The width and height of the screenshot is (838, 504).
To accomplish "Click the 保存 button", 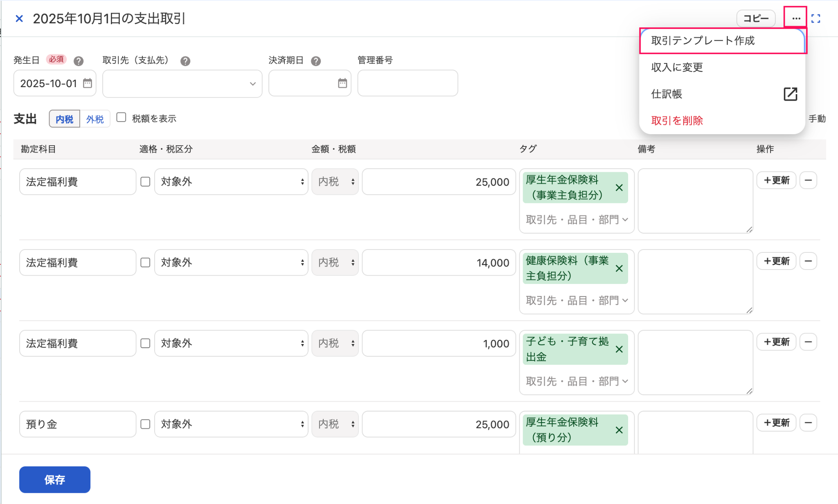I will pos(55,479).
